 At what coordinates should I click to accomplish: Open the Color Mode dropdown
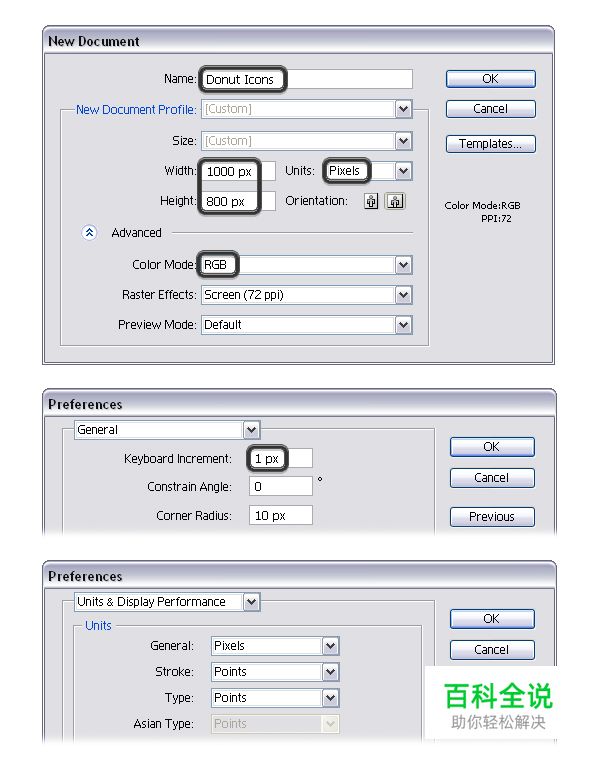coord(403,265)
